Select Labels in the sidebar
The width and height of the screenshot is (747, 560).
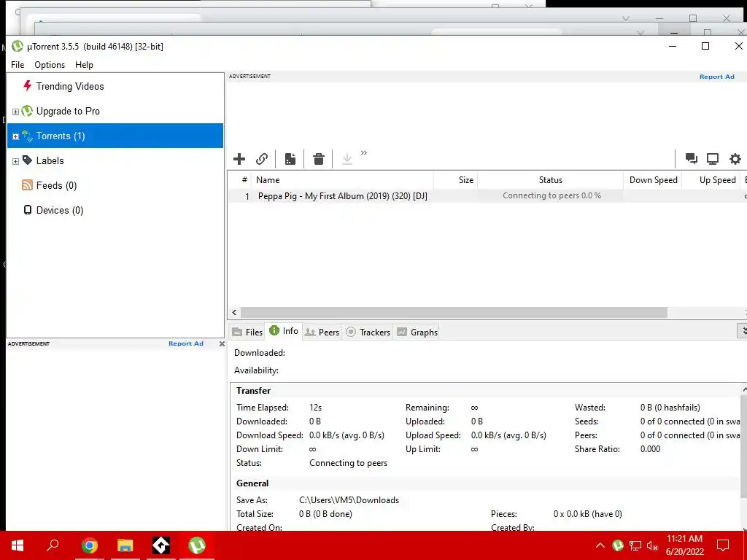50,160
